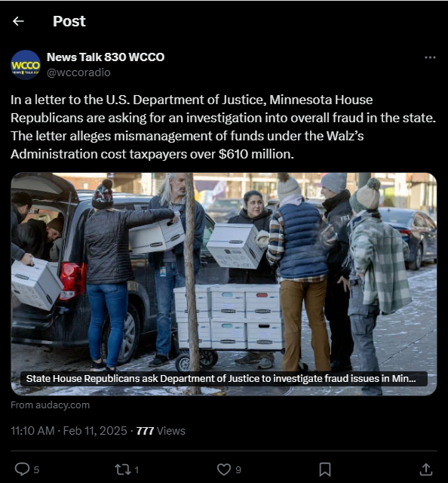Visit the From audacy.com source link
Image resolution: width=448 pixels, height=483 pixels.
click(51, 405)
